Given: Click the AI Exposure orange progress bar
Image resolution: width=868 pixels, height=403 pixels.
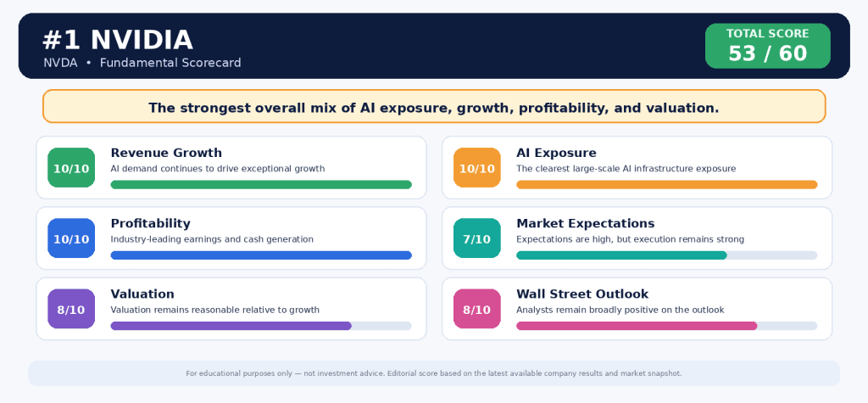Looking at the screenshot, I should [667, 185].
